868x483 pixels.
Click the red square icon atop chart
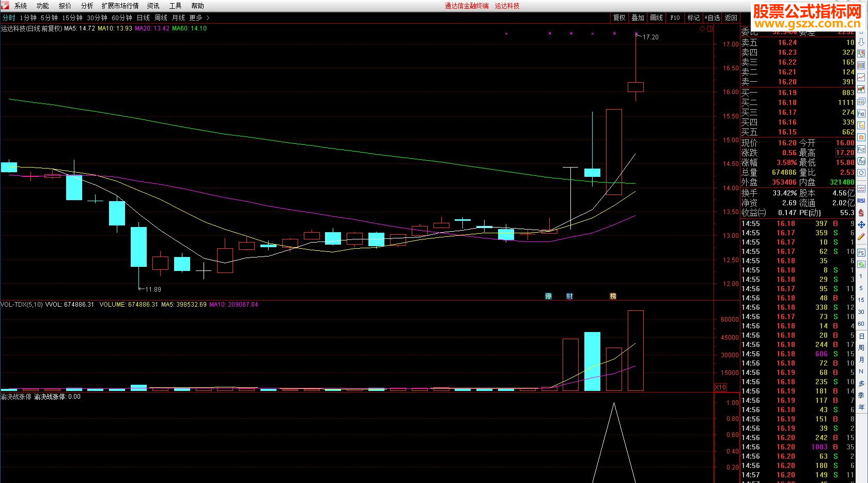(x=710, y=29)
